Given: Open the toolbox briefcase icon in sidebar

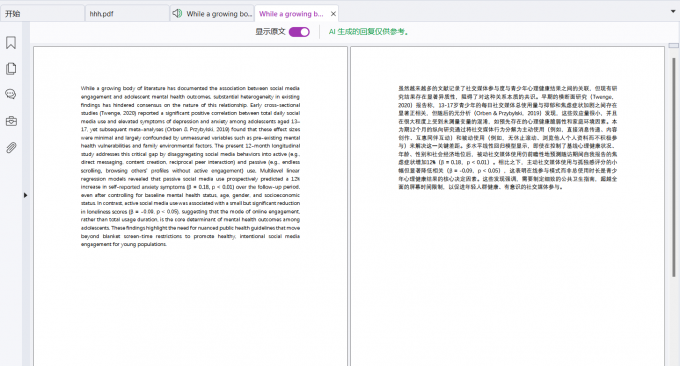Looking at the screenshot, I should pos(11,121).
